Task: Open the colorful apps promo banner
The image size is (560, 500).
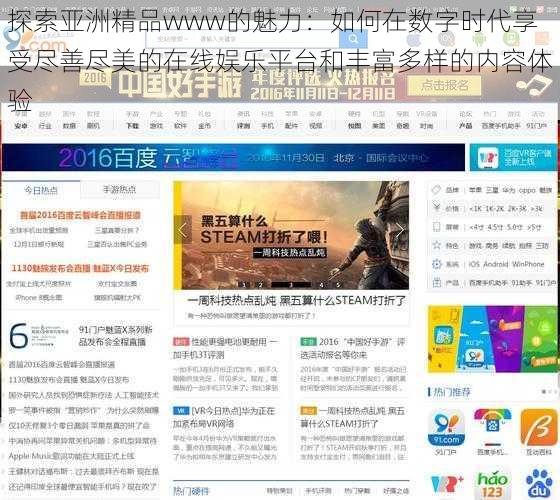Action: point(493,339)
